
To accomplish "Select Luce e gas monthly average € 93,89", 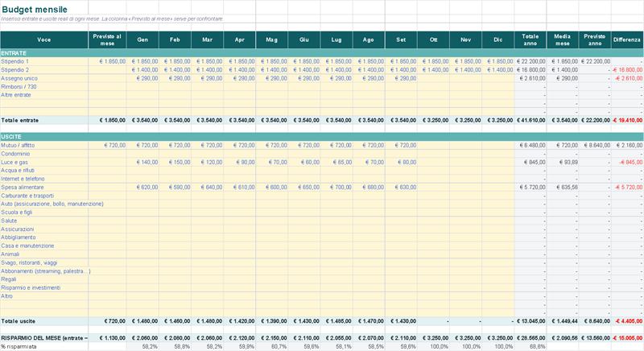I will (x=568, y=162).
